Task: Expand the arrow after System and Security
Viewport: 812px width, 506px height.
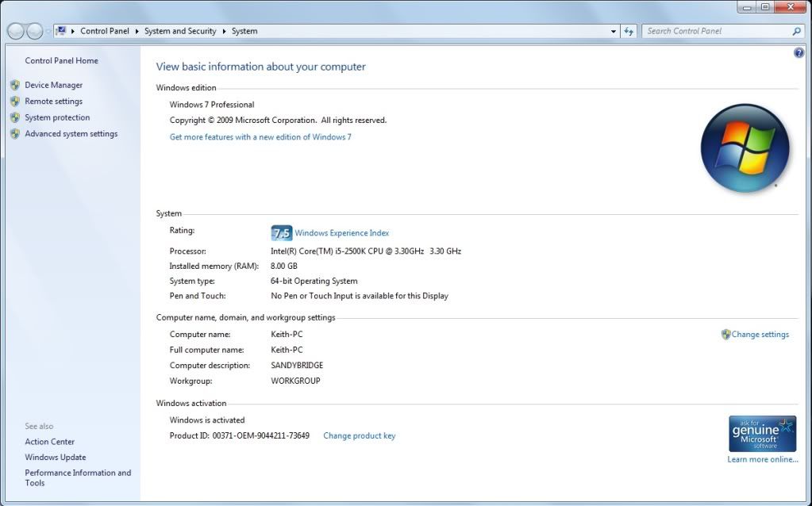Action: point(224,31)
